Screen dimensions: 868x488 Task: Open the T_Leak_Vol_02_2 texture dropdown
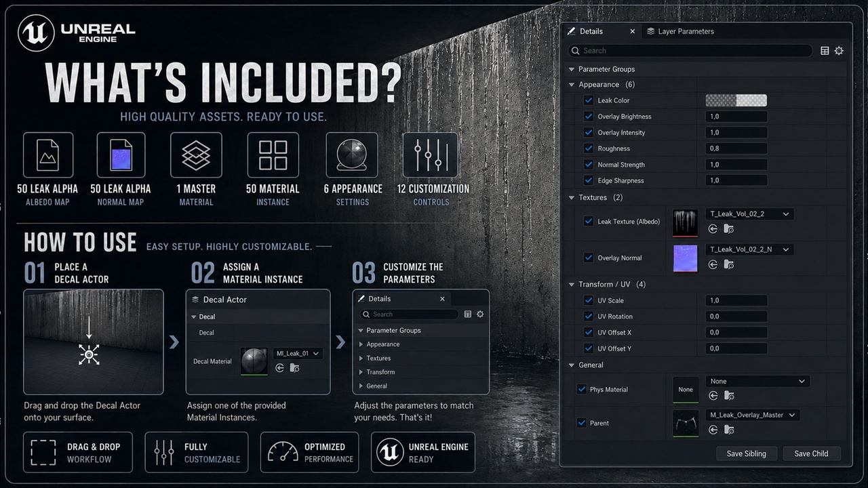click(749, 214)
